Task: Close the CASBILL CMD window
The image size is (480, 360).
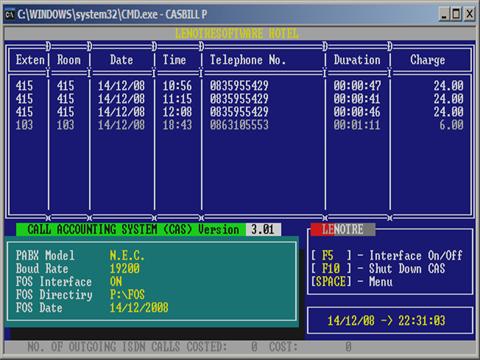Action: click(x=469, y=14)
